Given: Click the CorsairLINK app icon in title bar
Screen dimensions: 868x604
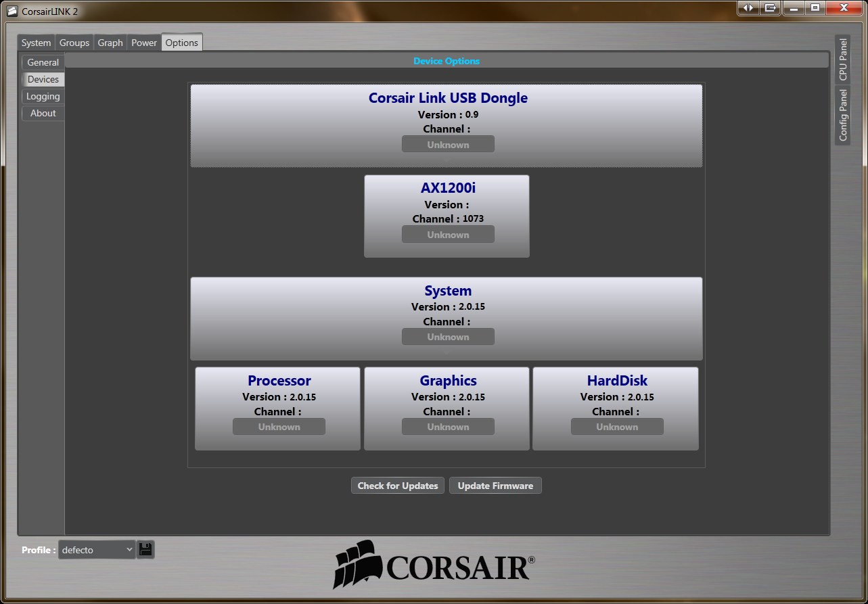Looking at the screenshot, I should (12, 11).
